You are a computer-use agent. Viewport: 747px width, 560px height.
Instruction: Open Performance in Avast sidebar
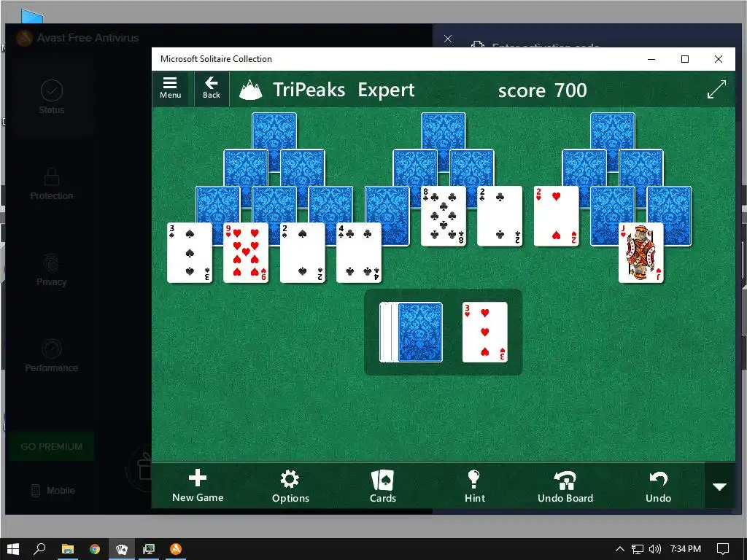[52, 356]
